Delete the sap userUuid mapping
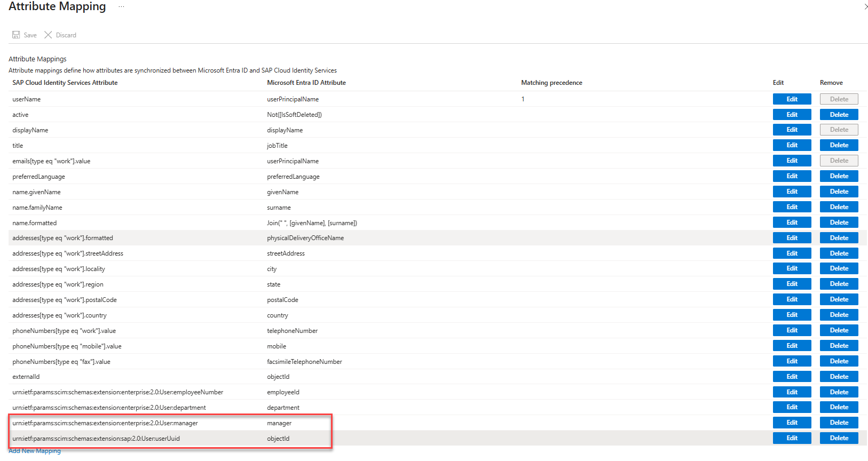 [x=839, y=438]
